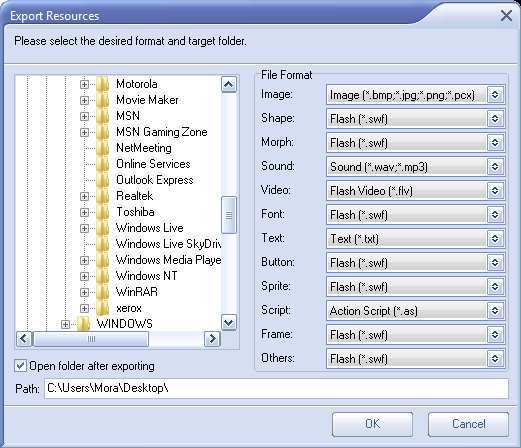The height and width of the screenshot is (448, 521).
Task: Click the Online Services folder icon
Action: [102, 164]
